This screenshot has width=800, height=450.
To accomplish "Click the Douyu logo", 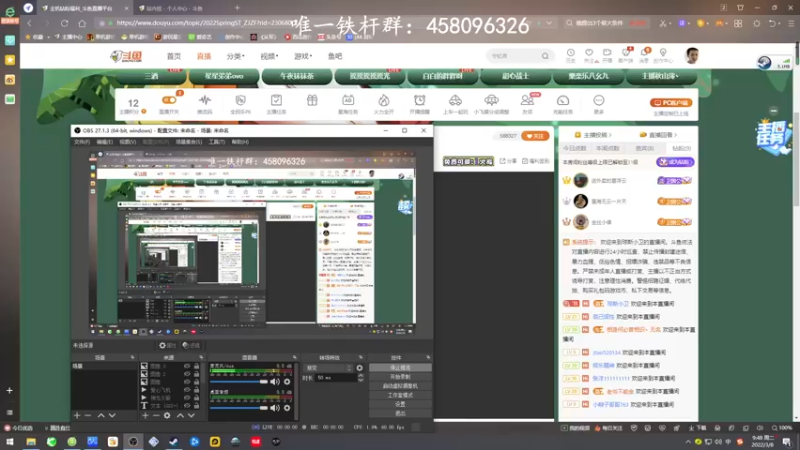I will pyautogui.click(x=126, y=56).
